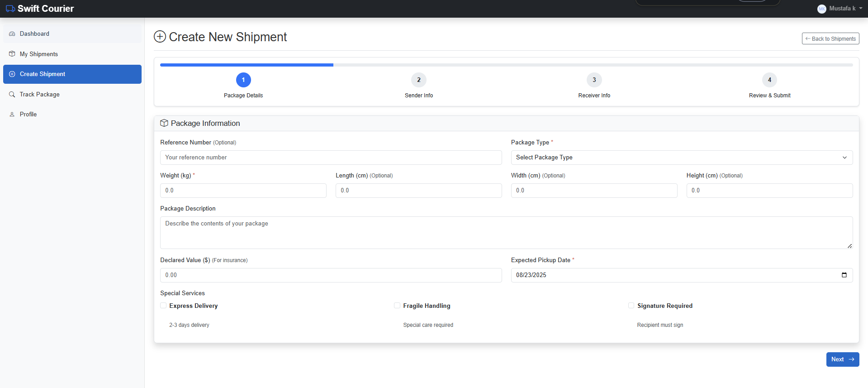This screenshot has width=868, height=388.
Task: Tick the Signature Required checkbox
Action: [631, 306]
